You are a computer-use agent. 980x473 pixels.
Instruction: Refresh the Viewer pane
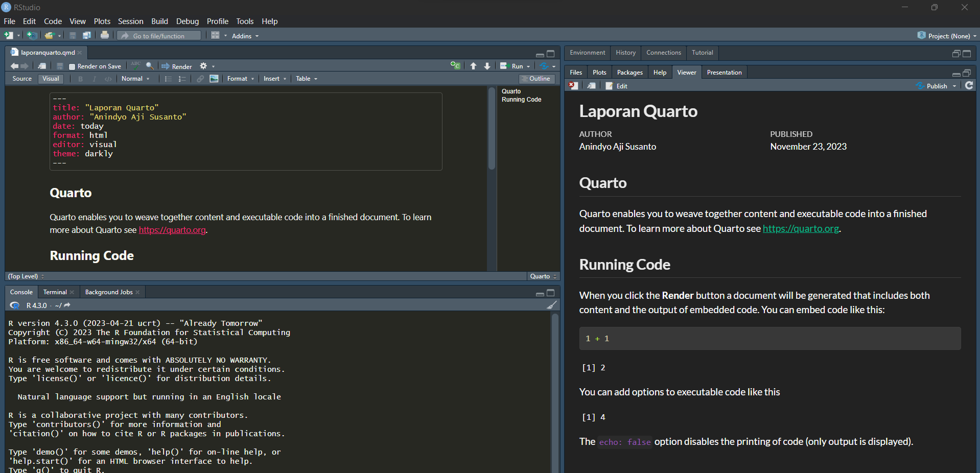(969, 85)
